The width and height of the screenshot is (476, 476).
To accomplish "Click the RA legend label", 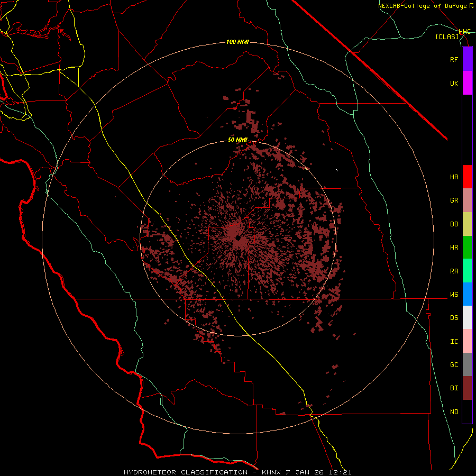I will (454, 271).
